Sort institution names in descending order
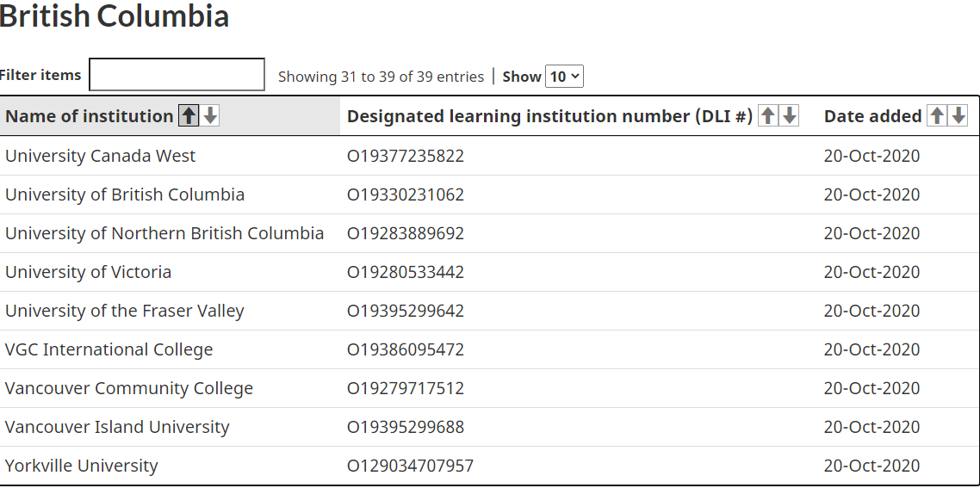Viewport: 980px width, 488px height. tap(211, 115)
